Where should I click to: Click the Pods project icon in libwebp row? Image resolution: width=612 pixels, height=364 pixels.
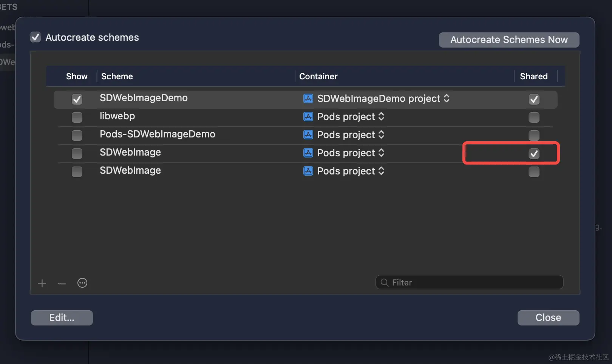tap(308, 117)
